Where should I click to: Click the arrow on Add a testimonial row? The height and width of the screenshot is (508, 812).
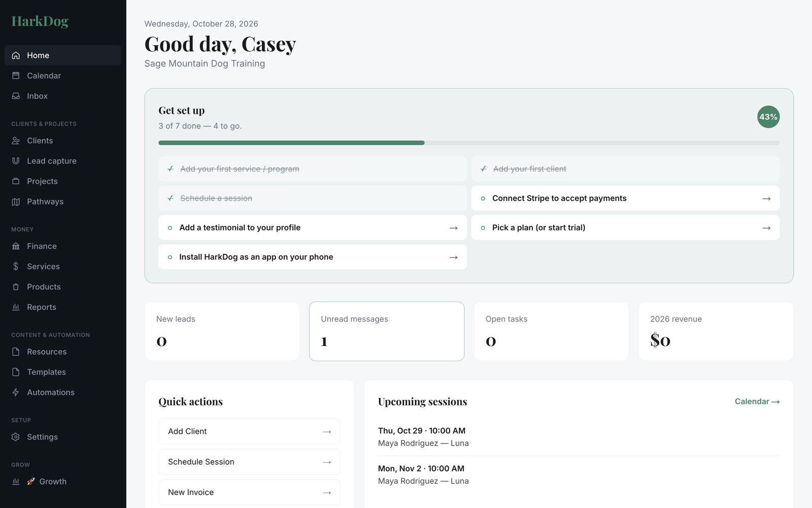454,228
